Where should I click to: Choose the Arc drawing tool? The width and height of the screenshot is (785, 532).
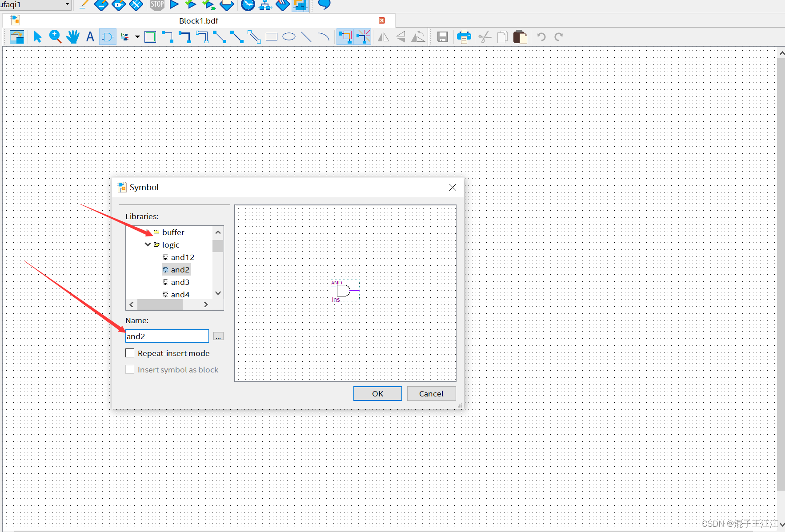tap(324, 37)
